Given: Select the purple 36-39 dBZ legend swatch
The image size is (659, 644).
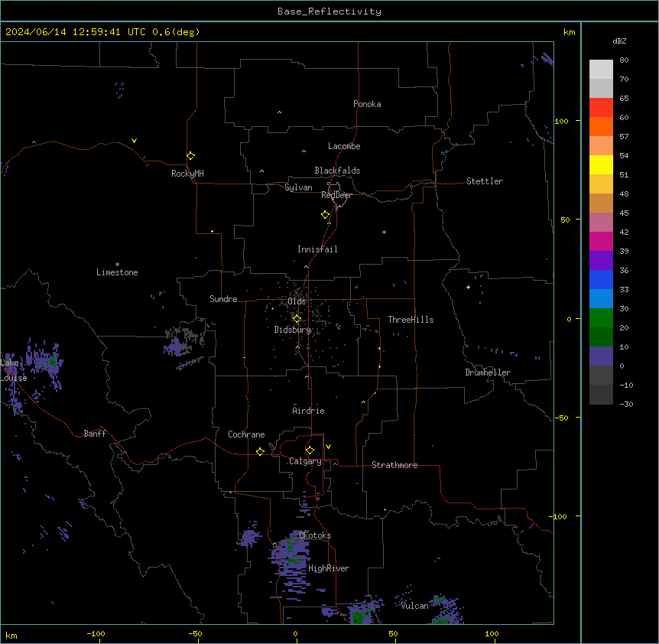Looking at the screenshot, I should [601, 260].
